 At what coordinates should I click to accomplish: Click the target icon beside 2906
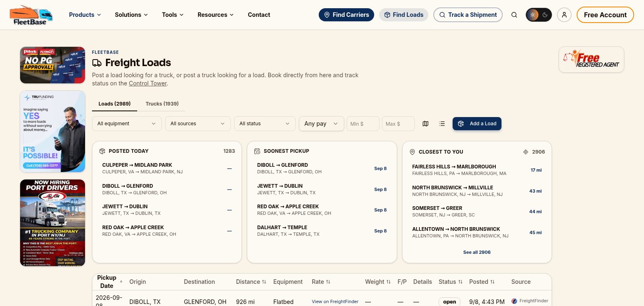click(x=526, y=152)
